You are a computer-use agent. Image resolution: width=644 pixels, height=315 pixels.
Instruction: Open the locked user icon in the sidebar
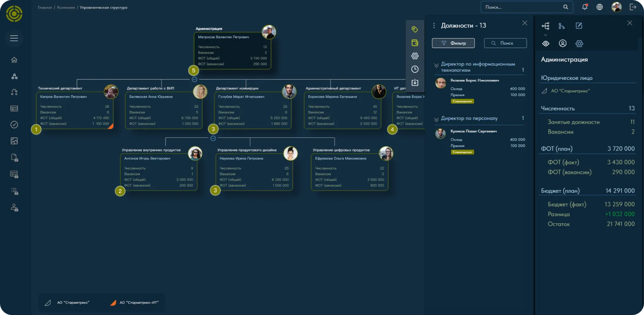(x=14, y=208)
